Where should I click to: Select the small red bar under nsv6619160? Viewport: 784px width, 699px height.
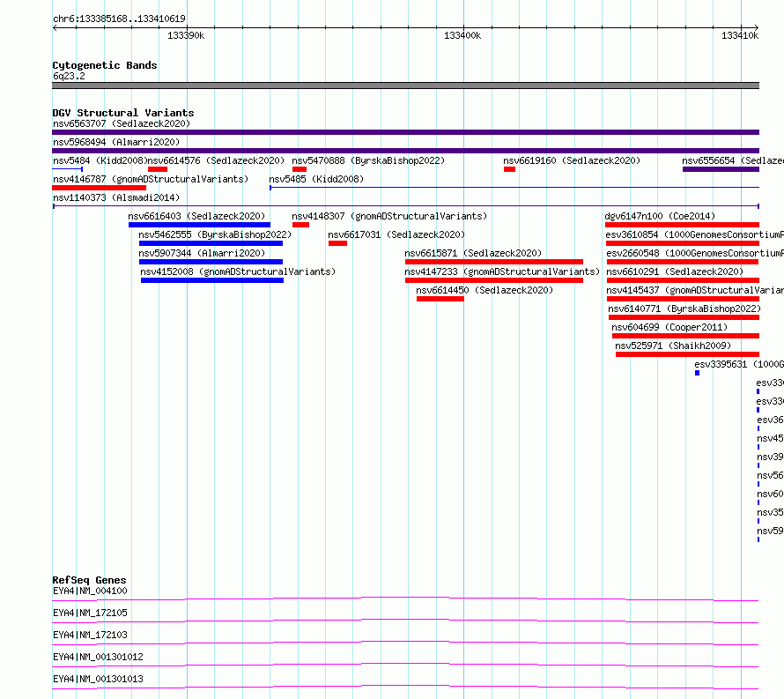(x=509, y=169)
